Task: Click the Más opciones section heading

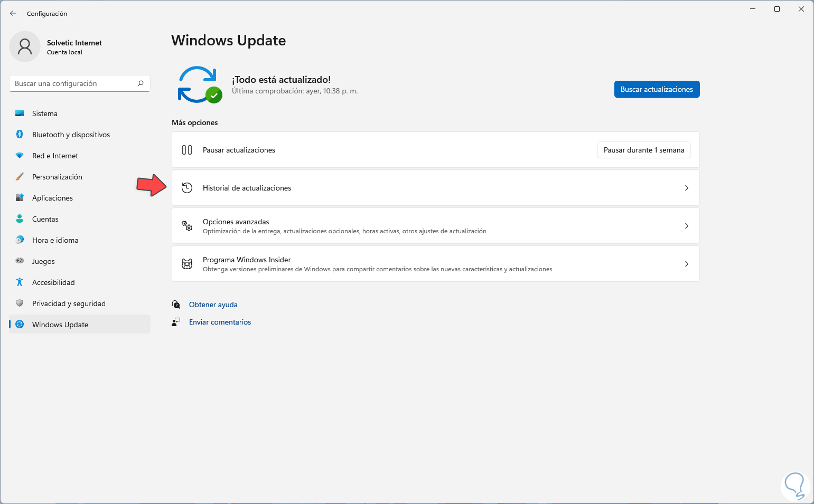Action: click(x=195, y=122)
